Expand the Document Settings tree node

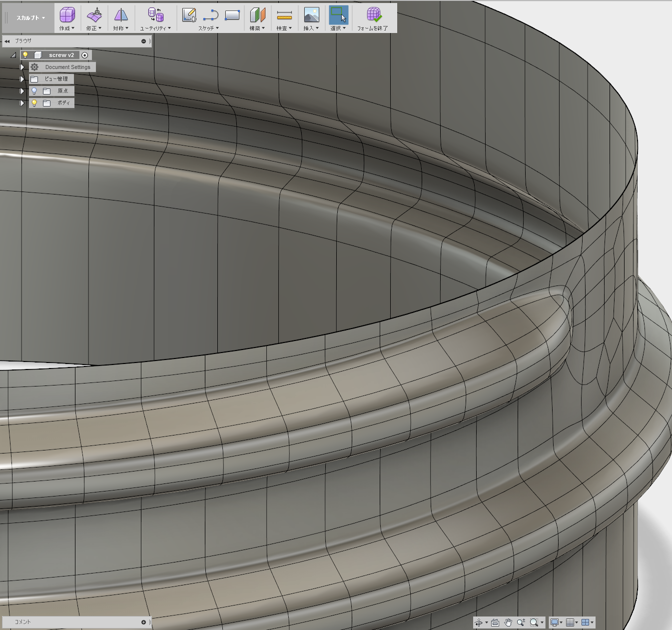[x=22, y=67]
